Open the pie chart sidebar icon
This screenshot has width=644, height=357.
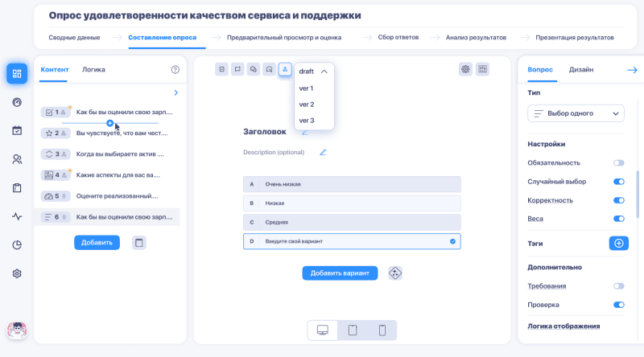tap(17, 245)
